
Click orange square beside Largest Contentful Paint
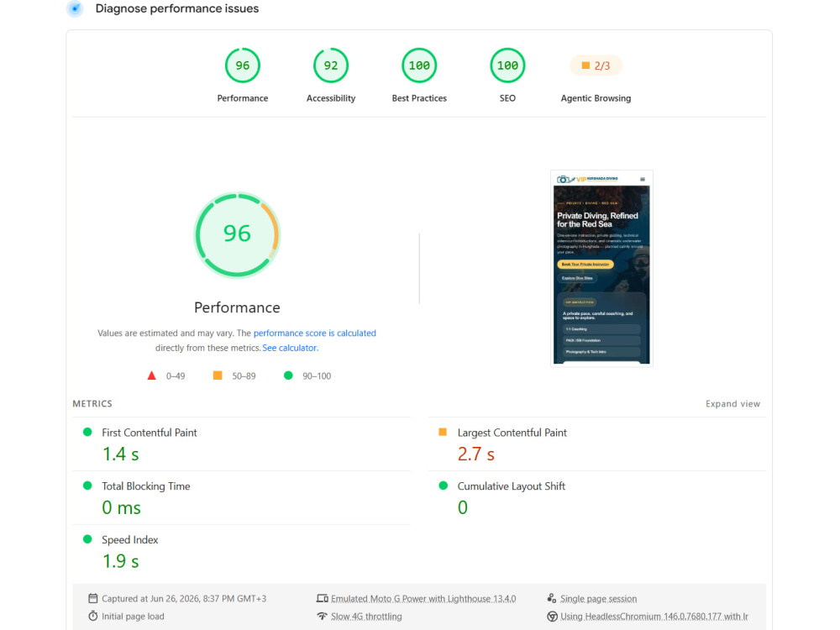443,432
